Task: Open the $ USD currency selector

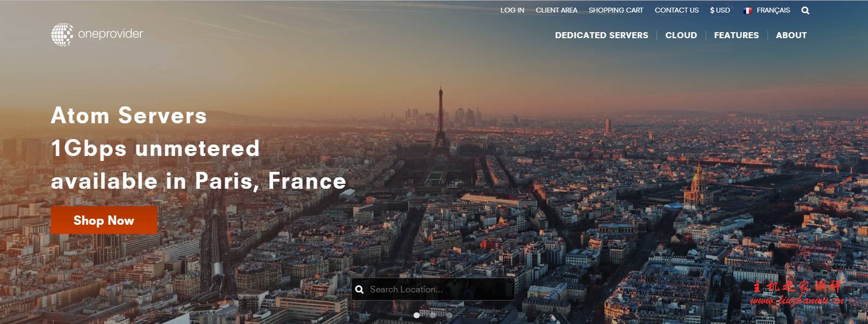Action: click(719, 10)
